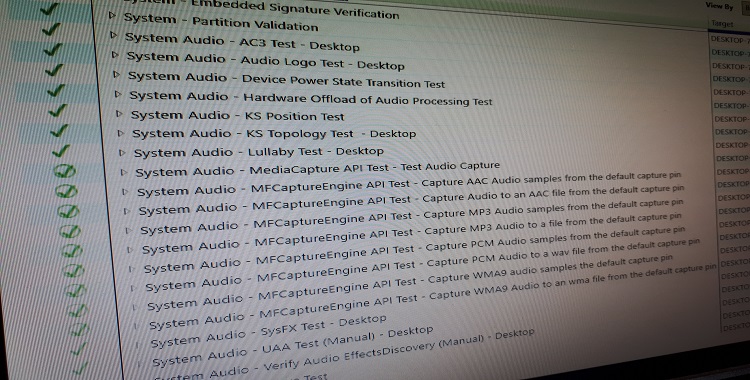Screen dimensions: 750x380
Task: Click checkmark icon beside Partition Validation
Action: tap(50, 9)
